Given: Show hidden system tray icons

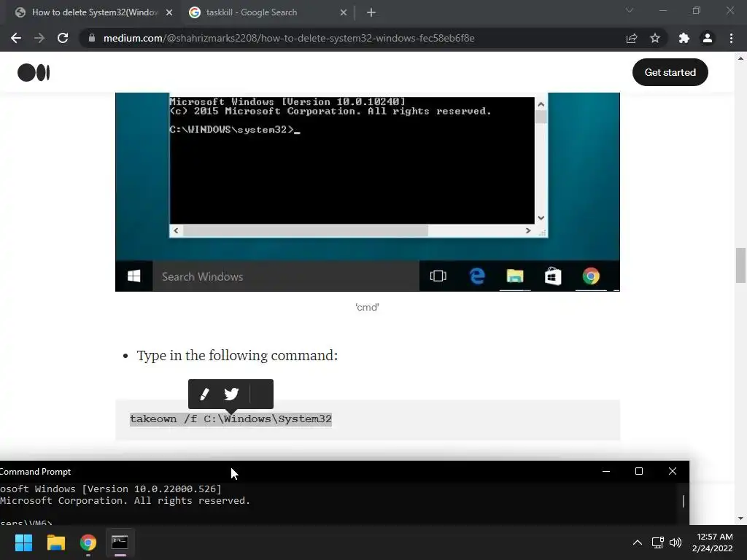Looking at the screenshot, I should pyautogui.click(x=637, y=542).
